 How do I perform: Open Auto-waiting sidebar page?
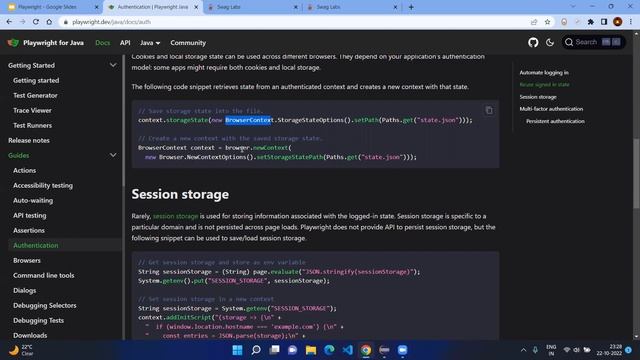point(33,200)
